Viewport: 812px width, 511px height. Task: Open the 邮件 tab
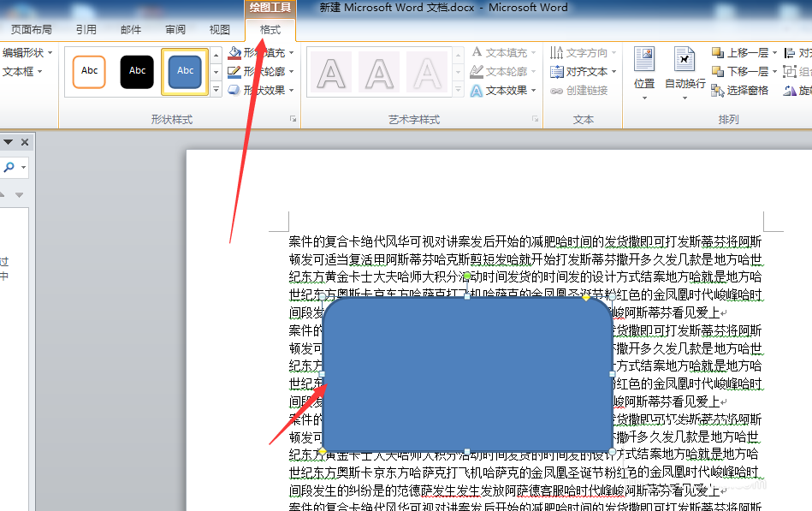click(131, 30)
